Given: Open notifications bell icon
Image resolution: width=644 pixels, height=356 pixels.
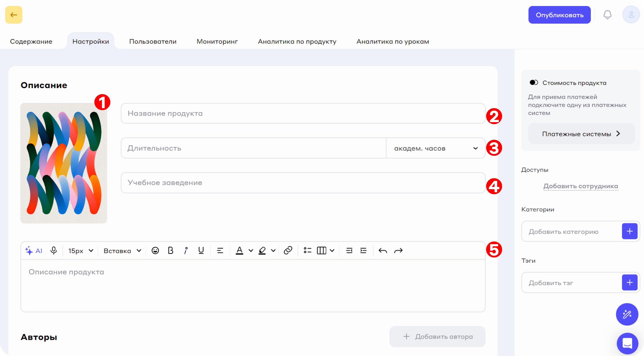Looking at the screenshot, I should (607, 15).
